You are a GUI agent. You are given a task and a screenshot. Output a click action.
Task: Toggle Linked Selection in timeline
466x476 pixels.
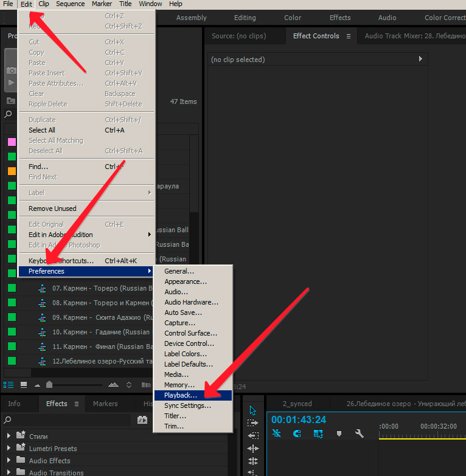(x=318, y=433)
